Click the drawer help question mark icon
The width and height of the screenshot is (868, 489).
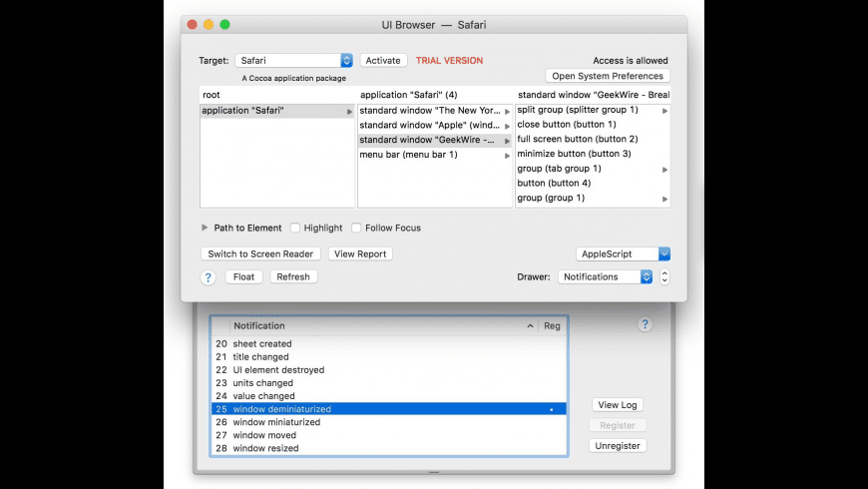645,324
